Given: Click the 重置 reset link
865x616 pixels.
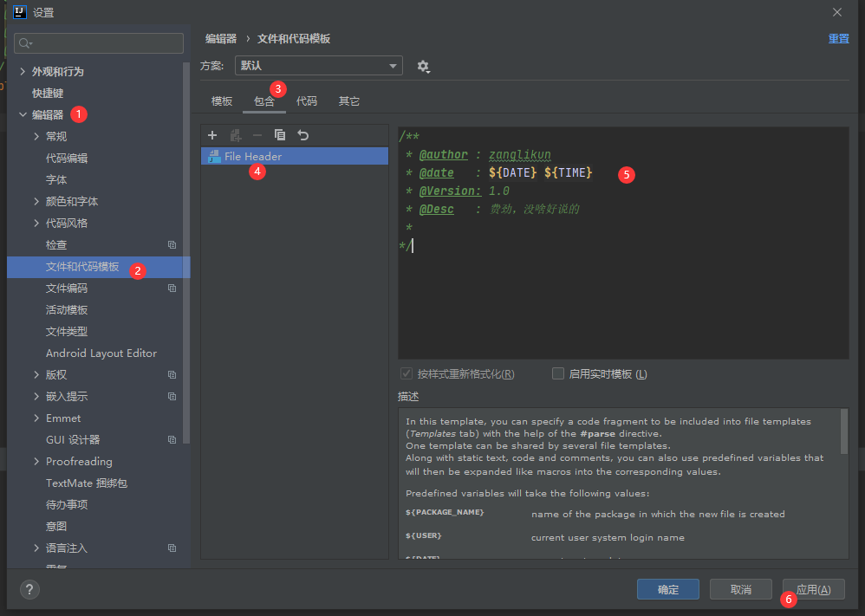Looking at the screenshot, I should click(838, 39).
